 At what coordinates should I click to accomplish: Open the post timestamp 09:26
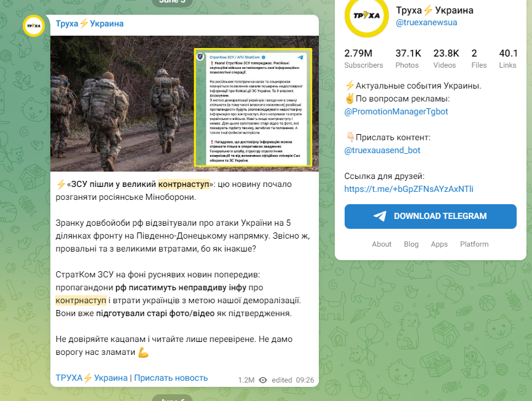click(305, 380)
